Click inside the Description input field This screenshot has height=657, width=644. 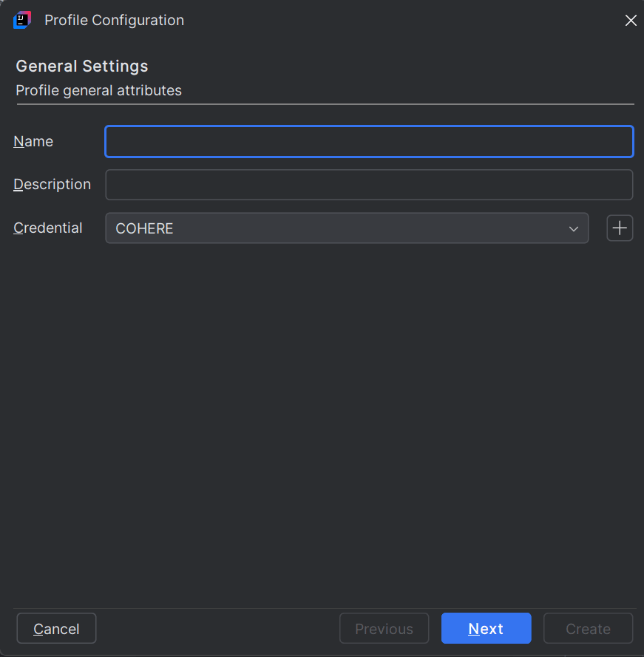(369, 184)
